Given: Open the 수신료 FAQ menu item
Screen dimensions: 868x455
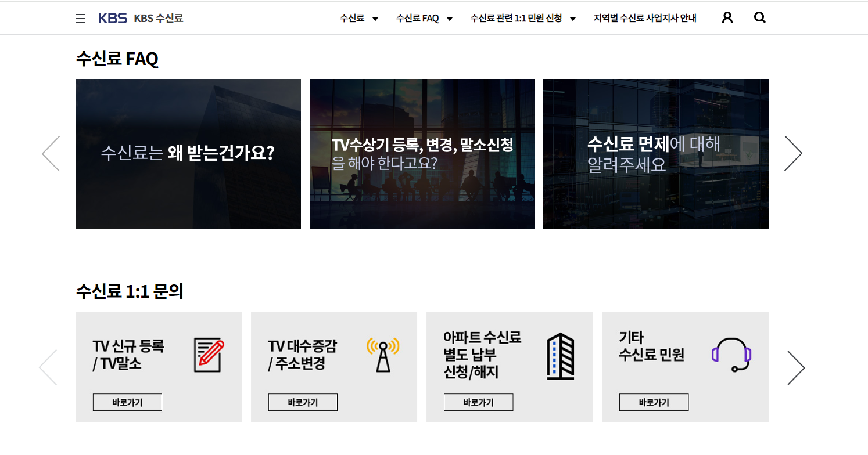Looking at the screenshot, I should coord(418,18).
